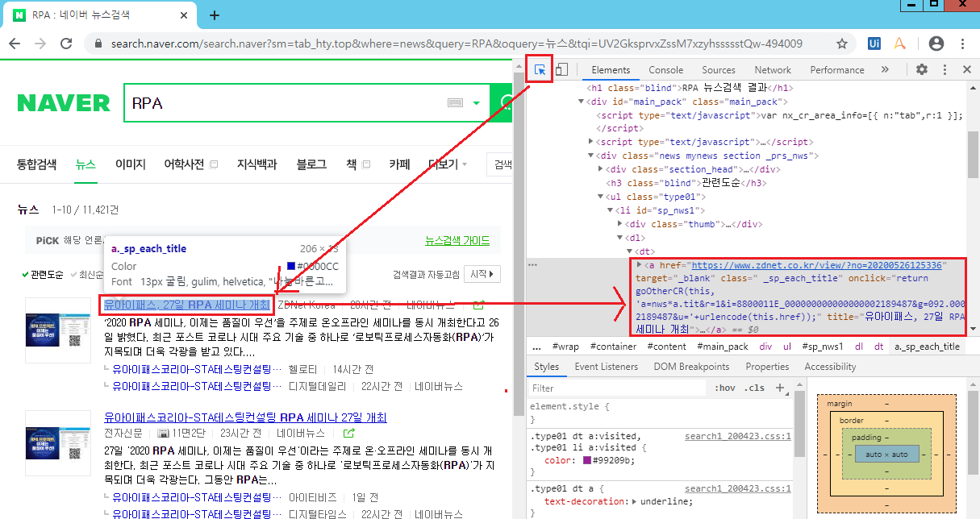Switch to the Console tab
The width and height of the screenshot is (980, 519).
coord(665,70)
